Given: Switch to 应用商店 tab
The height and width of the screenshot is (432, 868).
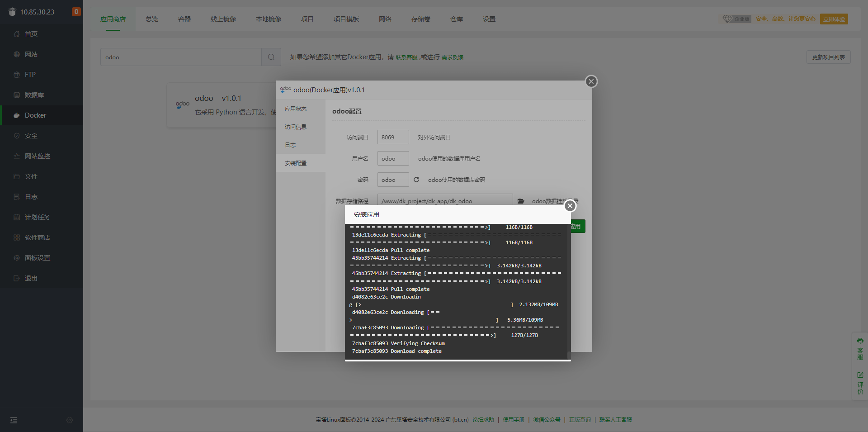Looking at the screenshot, I should 113,19.
